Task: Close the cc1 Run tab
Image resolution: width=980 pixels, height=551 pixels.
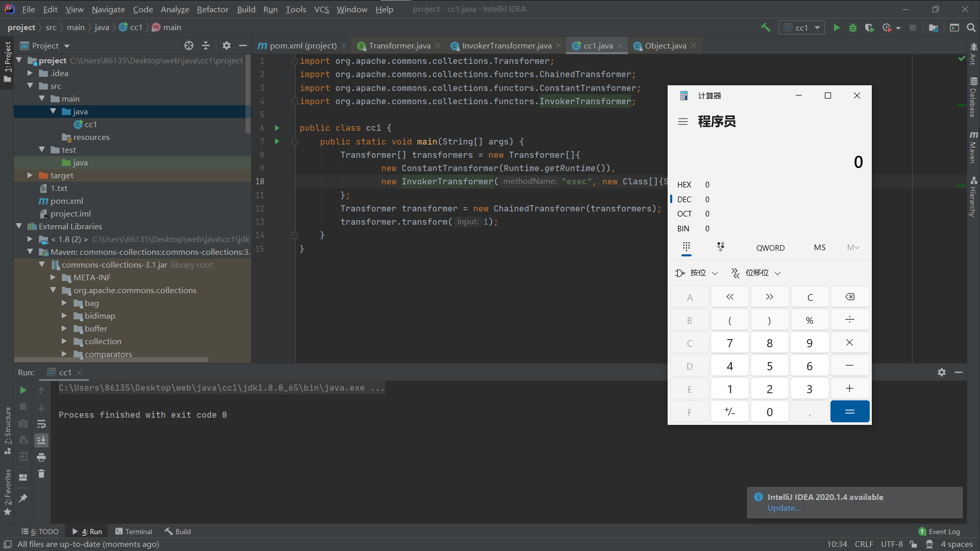Action: pos(79,373)
